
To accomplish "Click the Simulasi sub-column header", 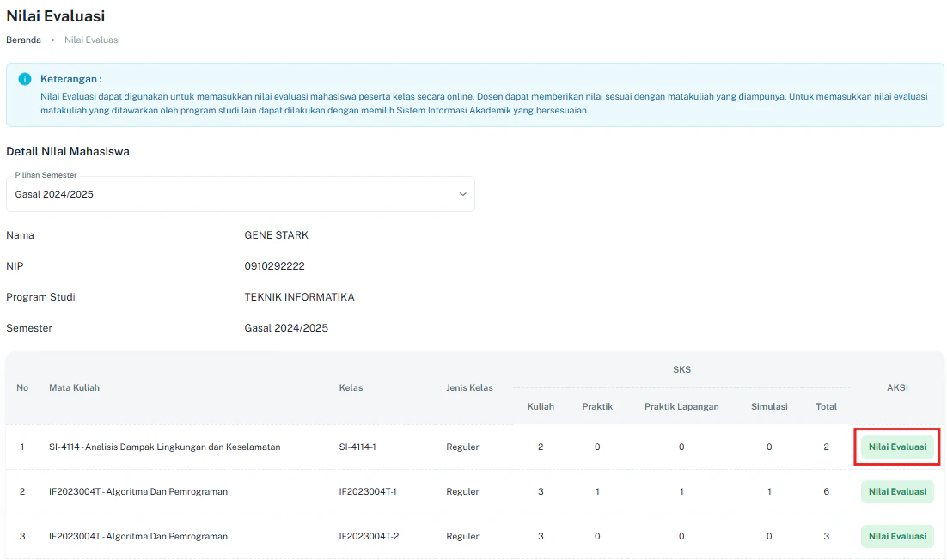I will click(769, 407).
